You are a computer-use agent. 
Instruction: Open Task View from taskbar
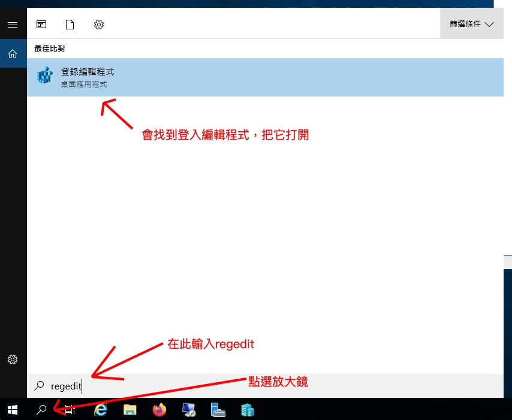coord(70,409)
